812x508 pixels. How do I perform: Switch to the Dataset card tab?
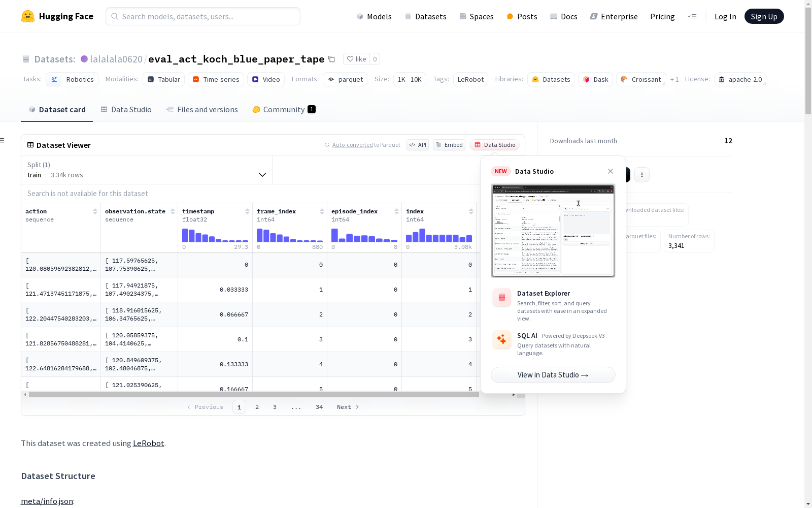57,110
